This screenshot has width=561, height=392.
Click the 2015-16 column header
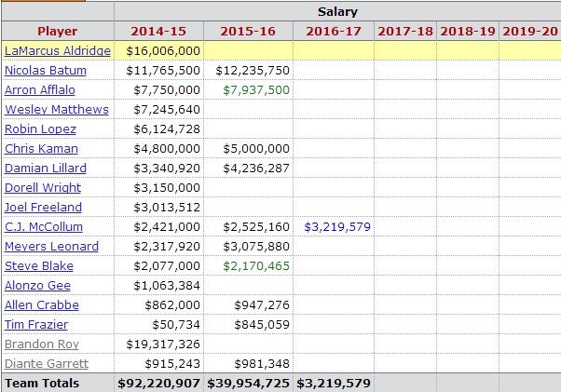tap(248, 31)
